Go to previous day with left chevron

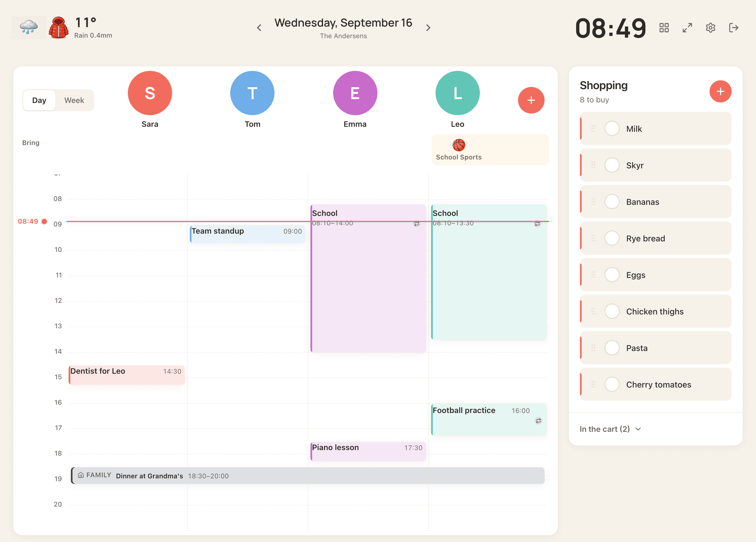259,28
